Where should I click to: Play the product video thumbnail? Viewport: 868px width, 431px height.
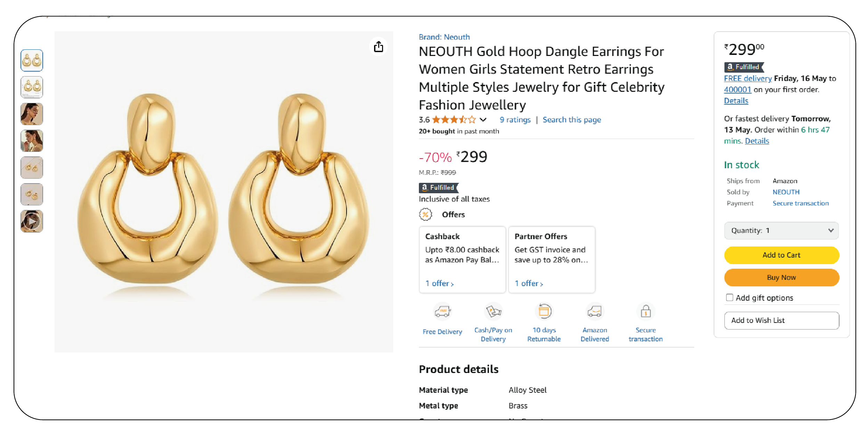click(32, 221)
